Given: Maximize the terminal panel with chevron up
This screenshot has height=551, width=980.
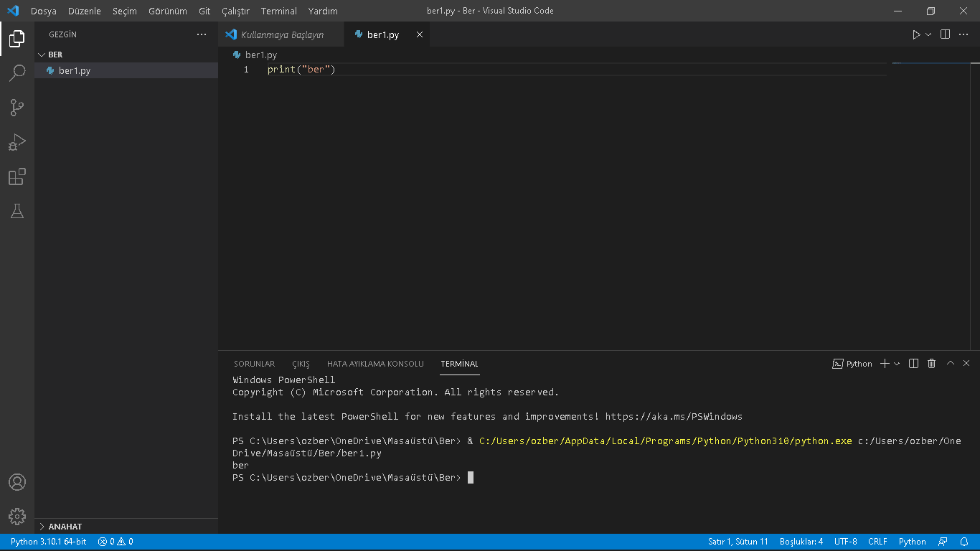Looking at the screenshot, I should click(950, 364).
